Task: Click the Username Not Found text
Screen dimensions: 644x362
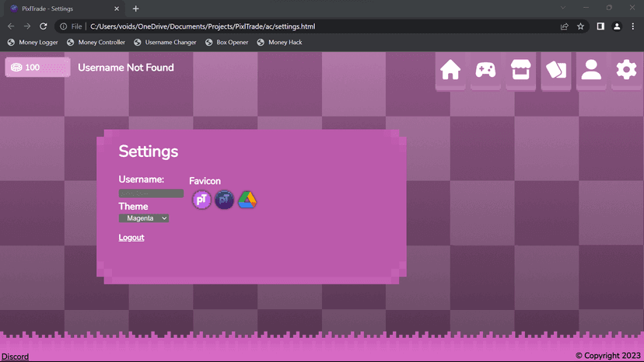Action: tap(126, 68)
